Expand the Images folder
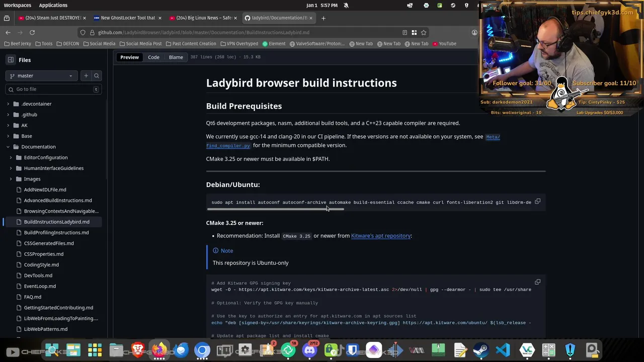The width and height of the screenshot is (644, 362). coord(11,179)
